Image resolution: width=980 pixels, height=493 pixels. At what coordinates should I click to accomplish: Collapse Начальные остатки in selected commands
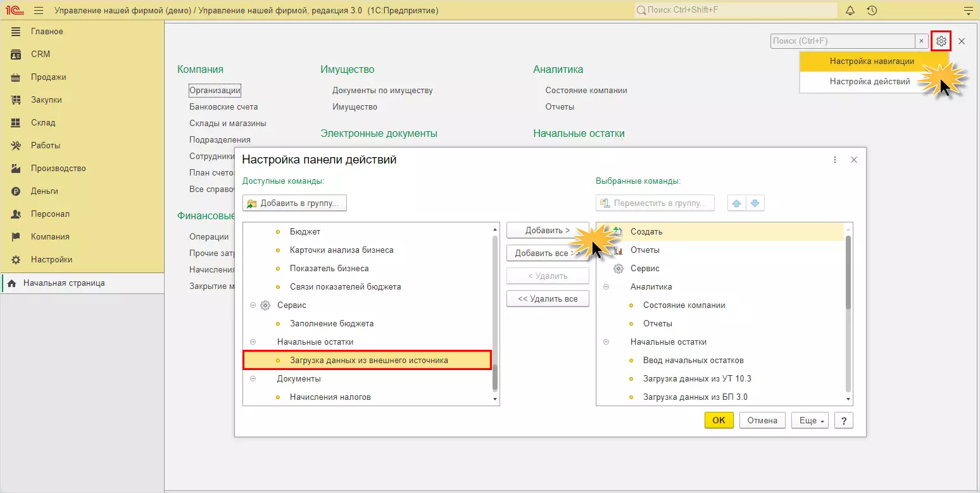[x=606, y=342]
